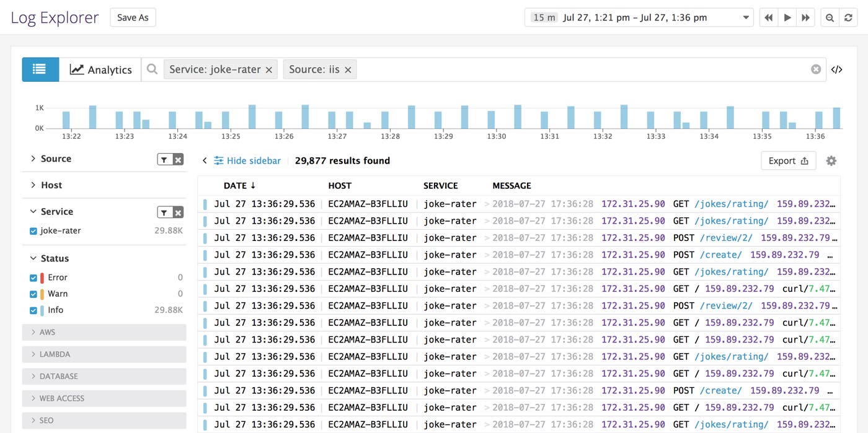Remove the Source: iis filter chip
Image resolution: width=868 pixels, height=433 pixels.
(348, 69)
